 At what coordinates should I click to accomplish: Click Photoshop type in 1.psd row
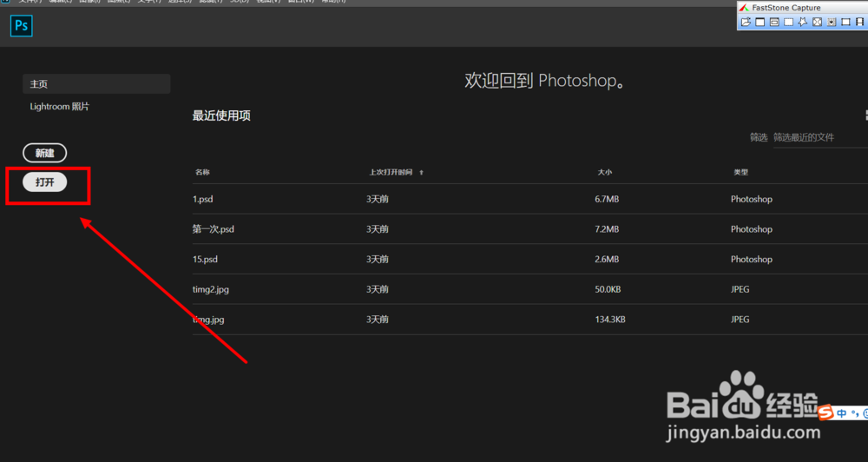point(751,199)
